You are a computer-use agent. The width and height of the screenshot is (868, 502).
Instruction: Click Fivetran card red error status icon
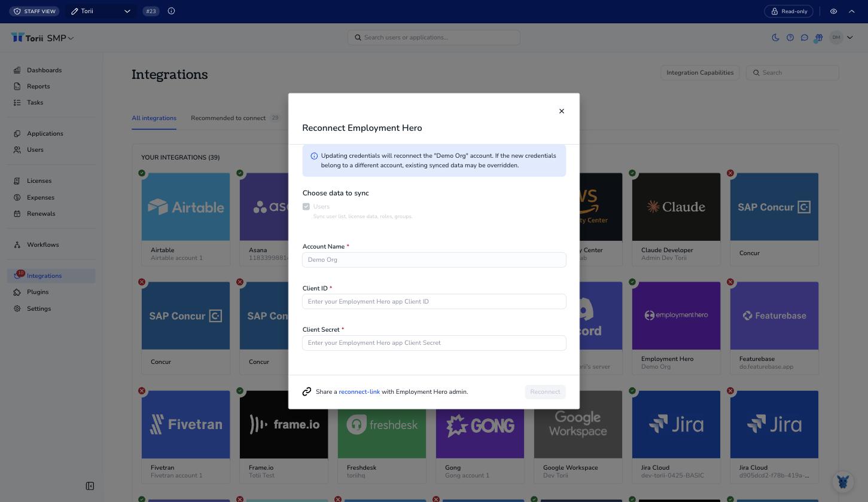click(x=142, y=391)
